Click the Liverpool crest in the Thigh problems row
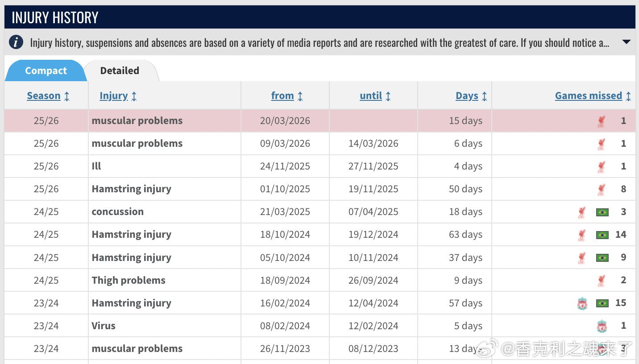The image size is (639, 364). (602, 281)
